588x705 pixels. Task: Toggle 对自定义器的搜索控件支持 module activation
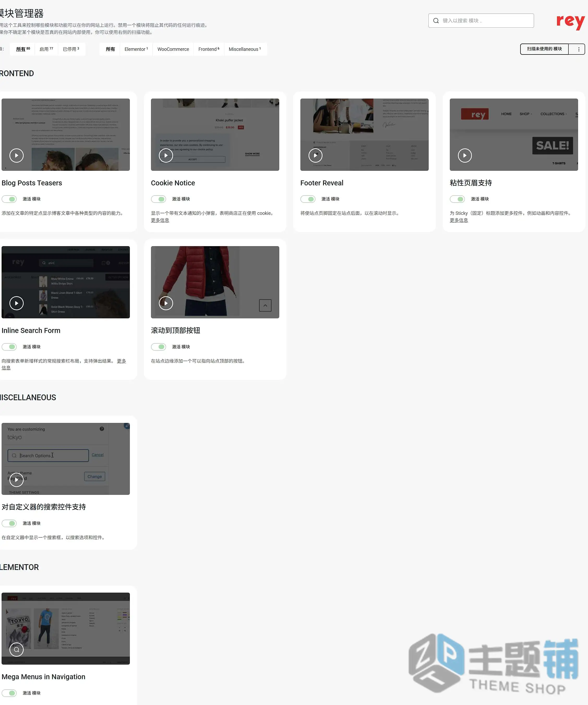(x=9, y=523)
